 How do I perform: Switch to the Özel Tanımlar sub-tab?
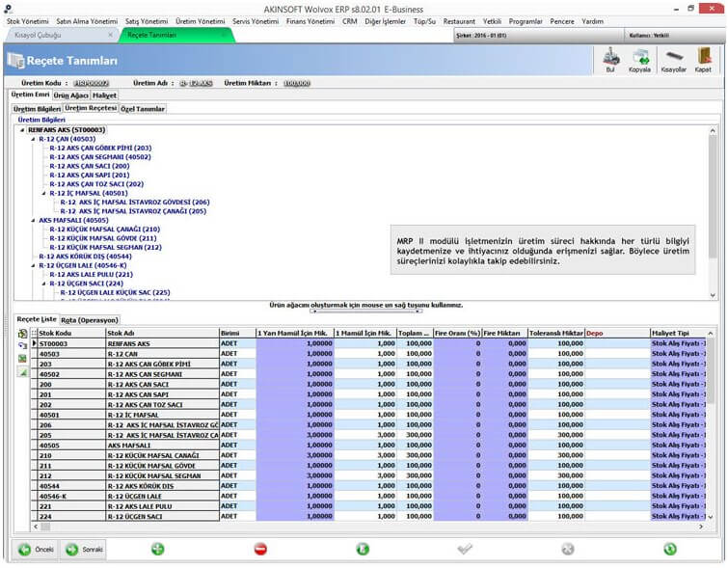tap(143, 109)
